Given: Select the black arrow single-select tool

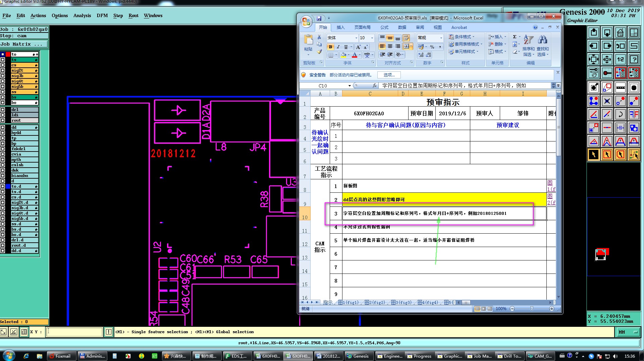Looking at the screenshot, I should tap(593, 155).
